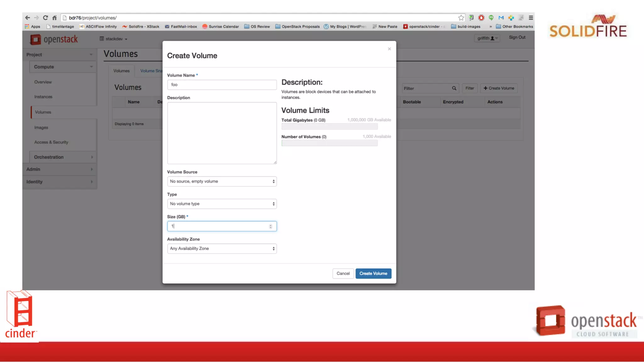The image size is (644, 362).
Task: Click the browser back arrow
Action: (27, 18)
